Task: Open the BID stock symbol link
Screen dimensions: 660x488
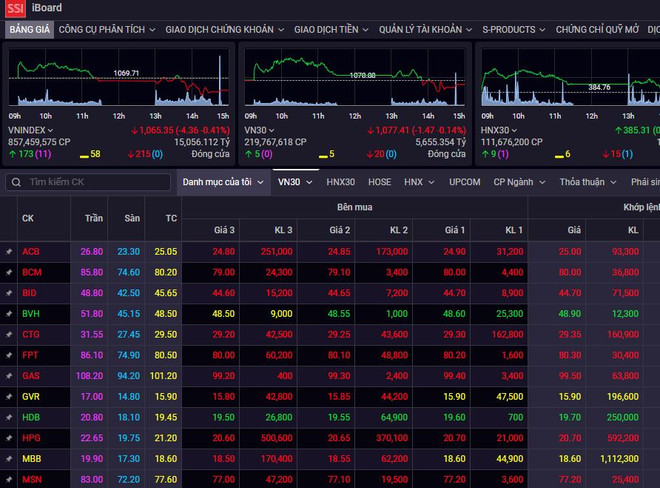Action: (31, 293)
